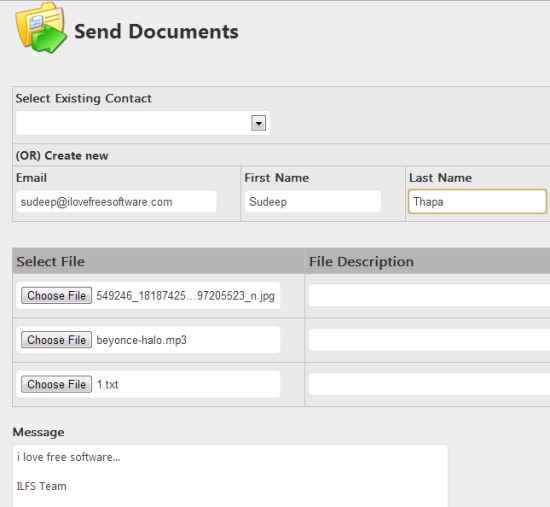550x507 pixels.
Task: Click description field beside beyonce-halo.mp3
Action: [429, 340]
